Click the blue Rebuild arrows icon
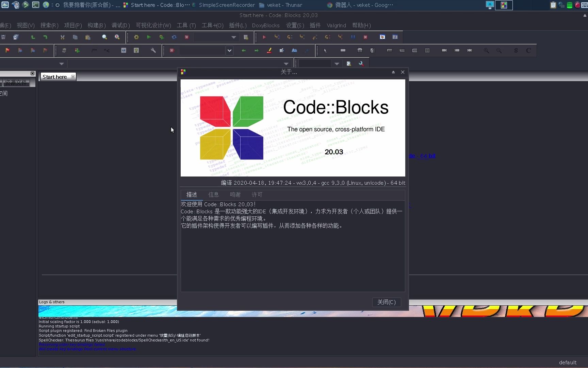 click(x=174, y=37)
